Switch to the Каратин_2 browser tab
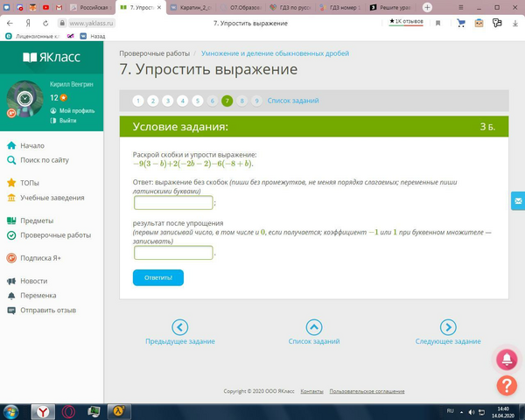Viewport: 525px width, 420px height. click(191, 7)
